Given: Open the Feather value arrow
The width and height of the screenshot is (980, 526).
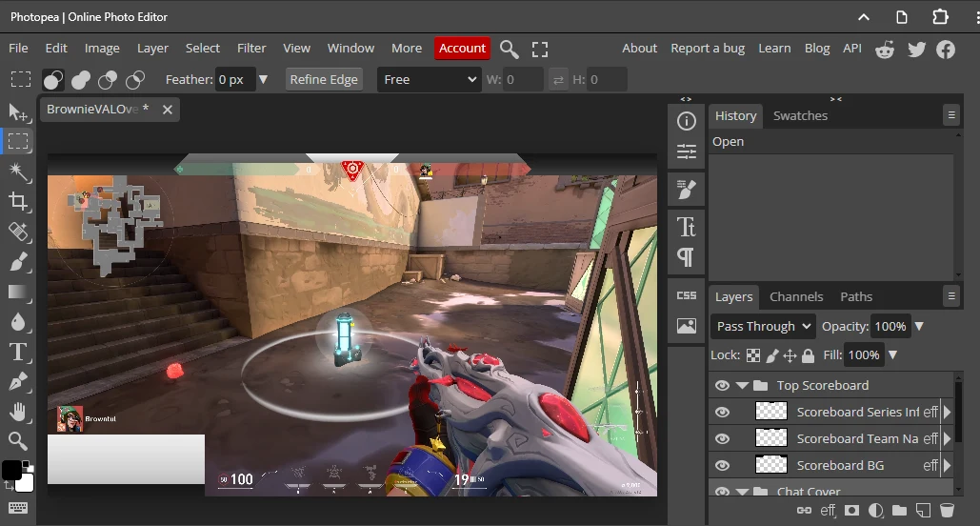Looking at the screenshot, I should click(263, 79).
